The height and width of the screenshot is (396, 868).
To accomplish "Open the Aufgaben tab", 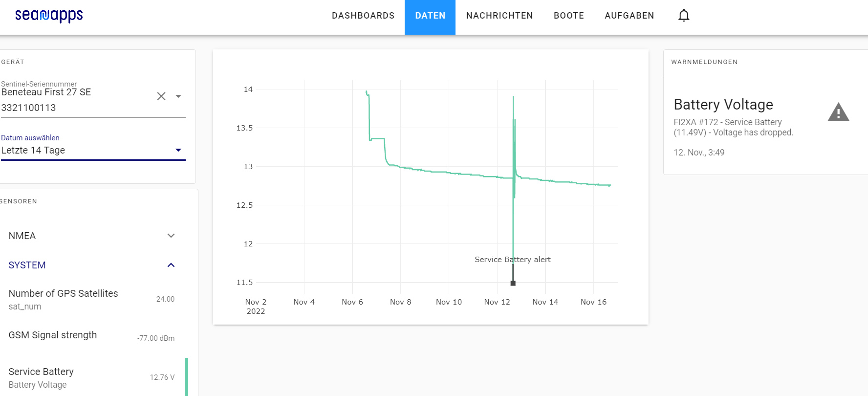I will (x=629, y=16).
